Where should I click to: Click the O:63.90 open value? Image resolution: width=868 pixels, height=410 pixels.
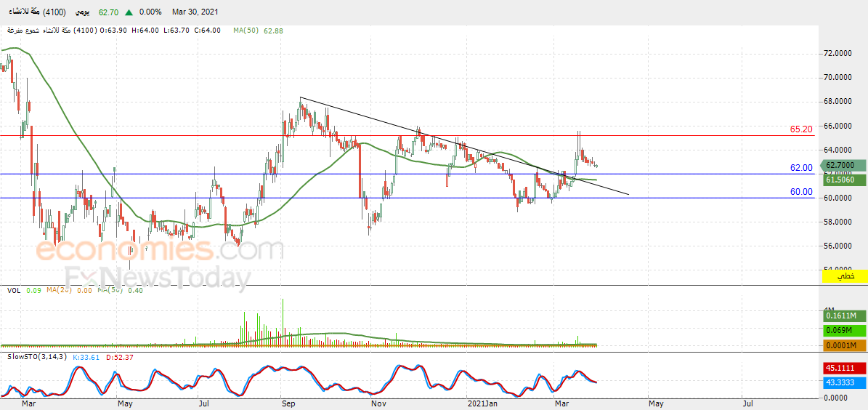pyautogui.click(x=113, y=31)
